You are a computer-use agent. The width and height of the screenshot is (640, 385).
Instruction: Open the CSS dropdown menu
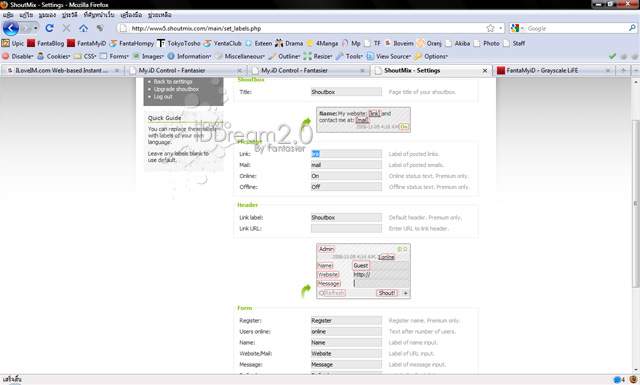[85, 56]
